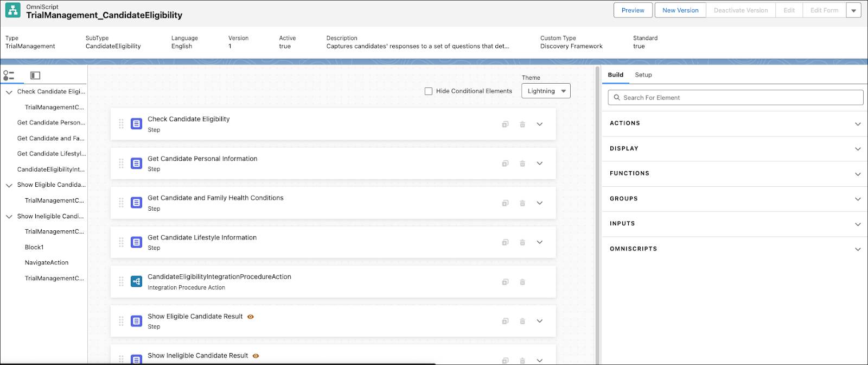This screenshot has width=868, height=365.
Task: Clone the Show Eligible Candidate Result step
Action: (505, 321)
